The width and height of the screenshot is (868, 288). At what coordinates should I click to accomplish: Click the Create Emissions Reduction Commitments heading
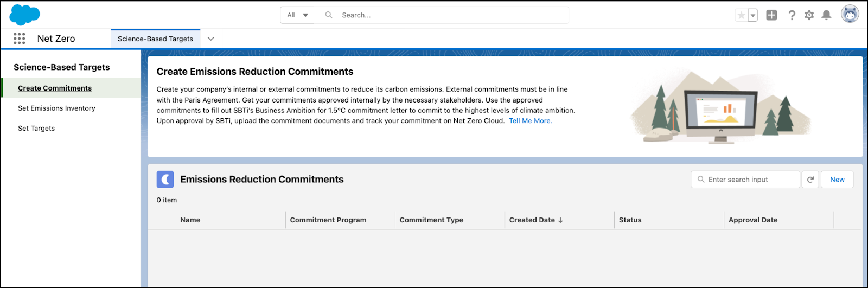point(255,72)
